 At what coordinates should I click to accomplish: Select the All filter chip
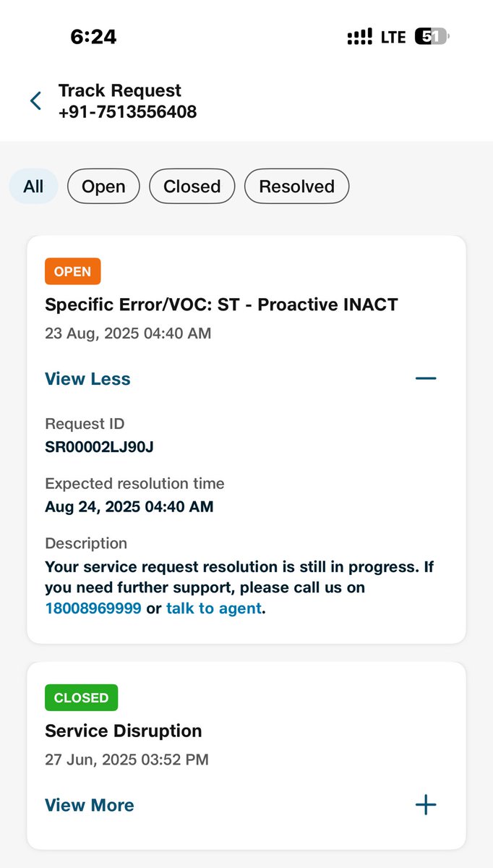pyautogui.click(x=33, y=187)
